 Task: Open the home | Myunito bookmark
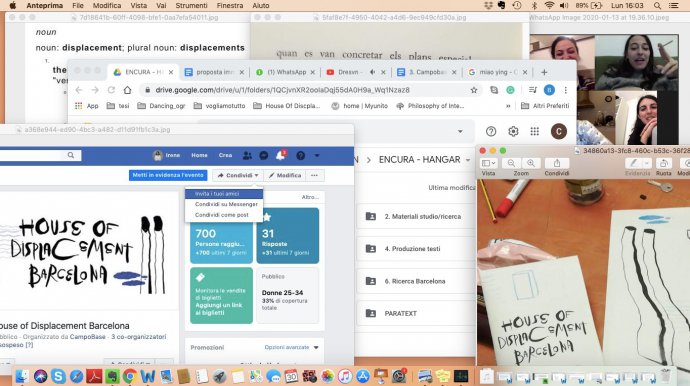[360, 106]
